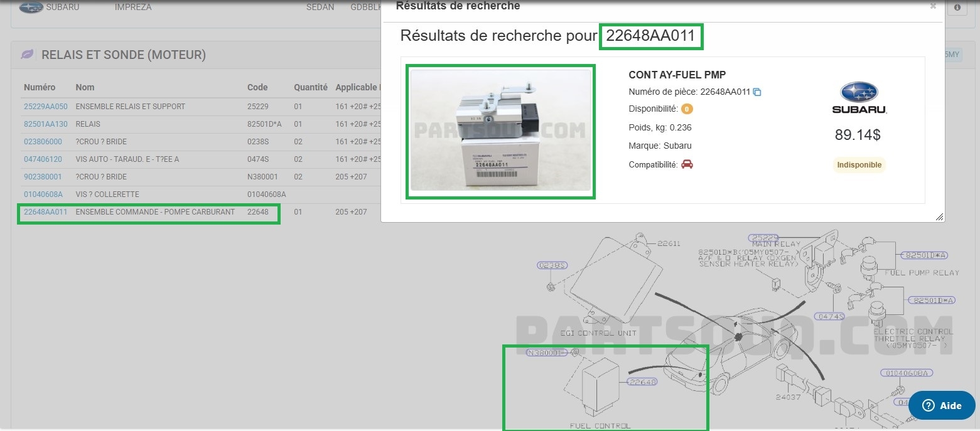Click the 0238S callout in the diagram

click(552, 265)
